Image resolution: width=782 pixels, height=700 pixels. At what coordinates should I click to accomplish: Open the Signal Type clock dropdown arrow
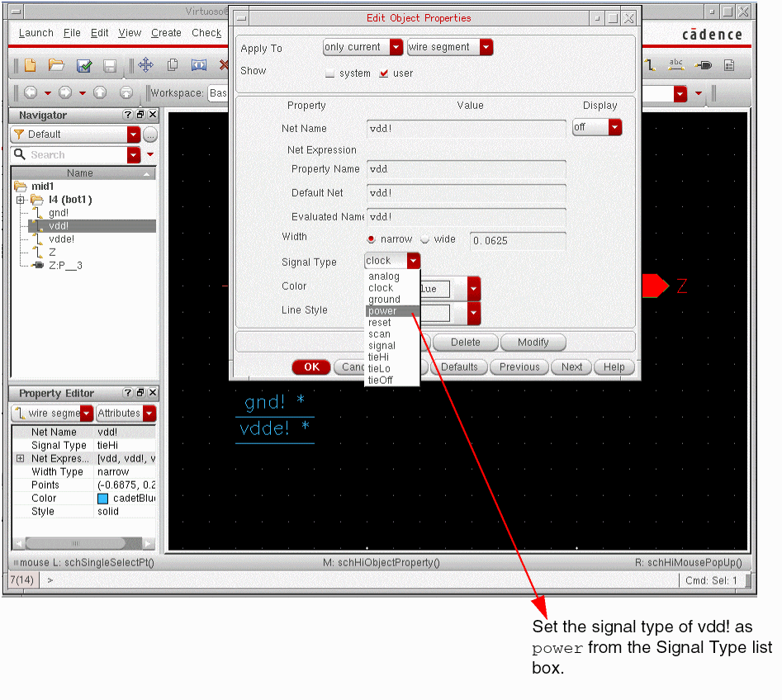tap(414, 261)
